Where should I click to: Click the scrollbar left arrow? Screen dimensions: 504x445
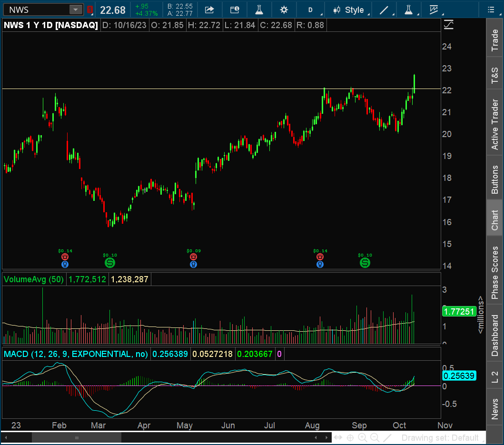coord(6,437)
